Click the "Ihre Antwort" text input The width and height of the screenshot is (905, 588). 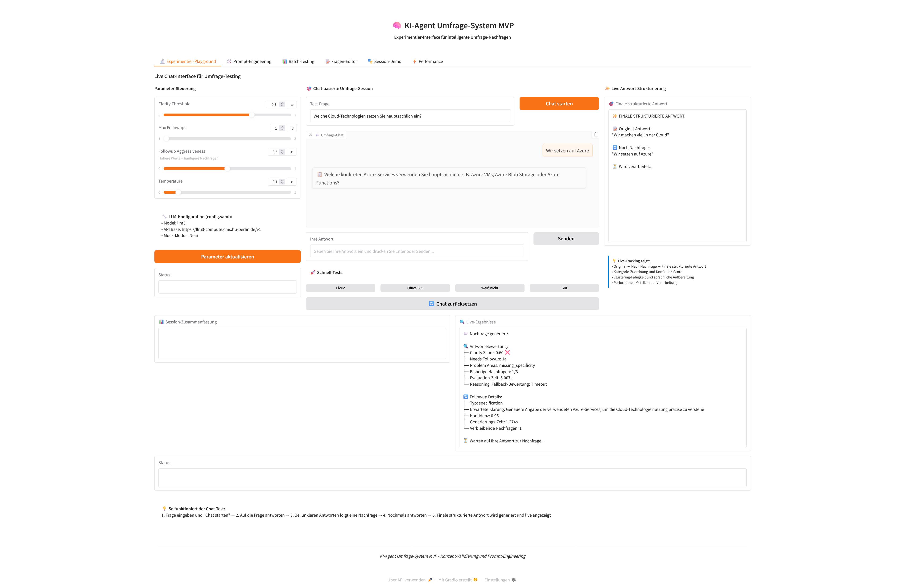[417, 251]
